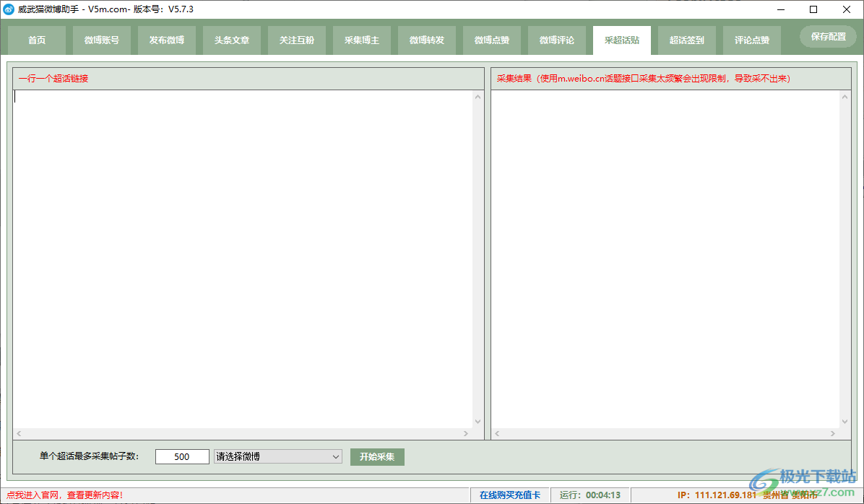Viewport: 864px width, 504px height.
Task: Close the 威武猫微博助手 window
Action: click(847, 9)
